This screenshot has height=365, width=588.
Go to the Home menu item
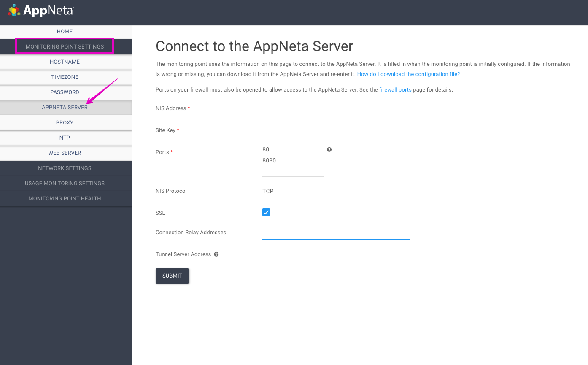coord(65,32)
